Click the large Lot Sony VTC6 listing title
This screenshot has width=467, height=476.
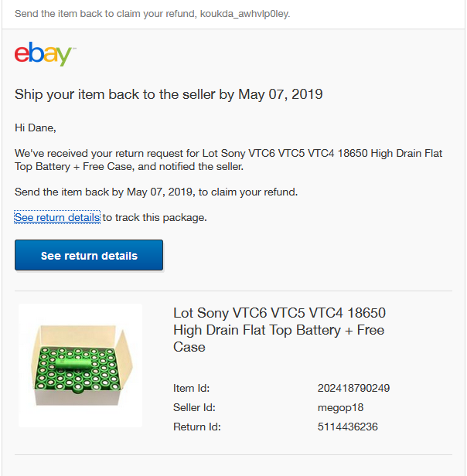click(x=279, y=330)
